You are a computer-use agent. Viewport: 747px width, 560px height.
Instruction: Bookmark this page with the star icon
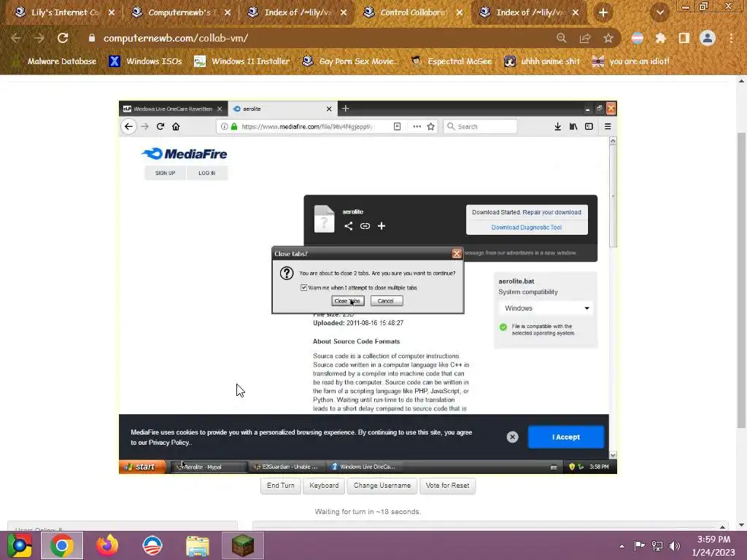coord(608,38)
